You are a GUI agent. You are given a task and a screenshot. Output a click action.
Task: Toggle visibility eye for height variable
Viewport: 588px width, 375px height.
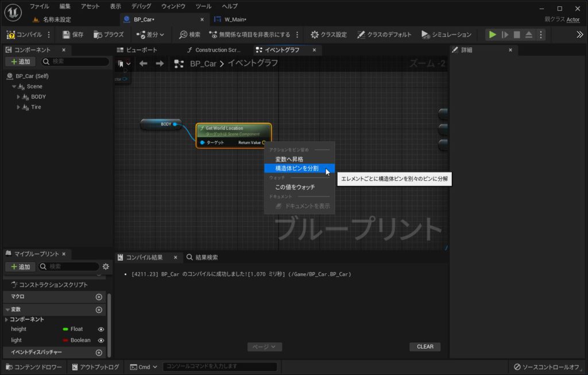pyautogui.click(x=101, y=329)
